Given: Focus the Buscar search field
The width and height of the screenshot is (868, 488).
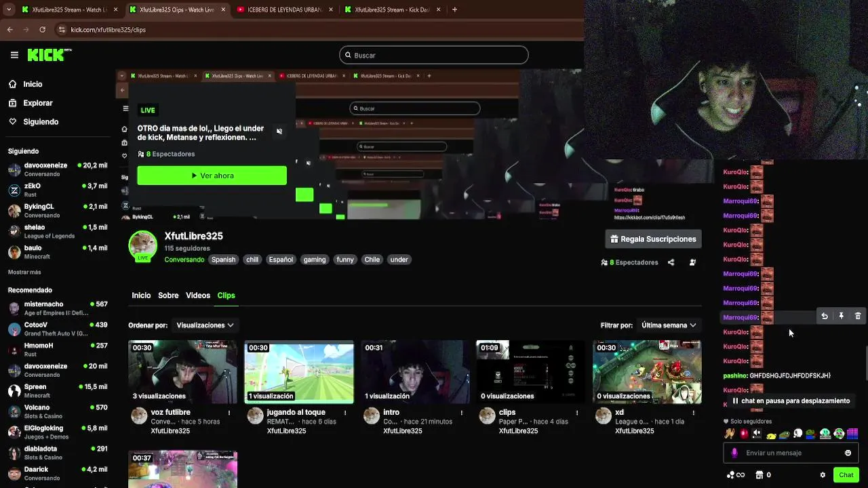Looking at the screenshot, I should click(433, 55).
